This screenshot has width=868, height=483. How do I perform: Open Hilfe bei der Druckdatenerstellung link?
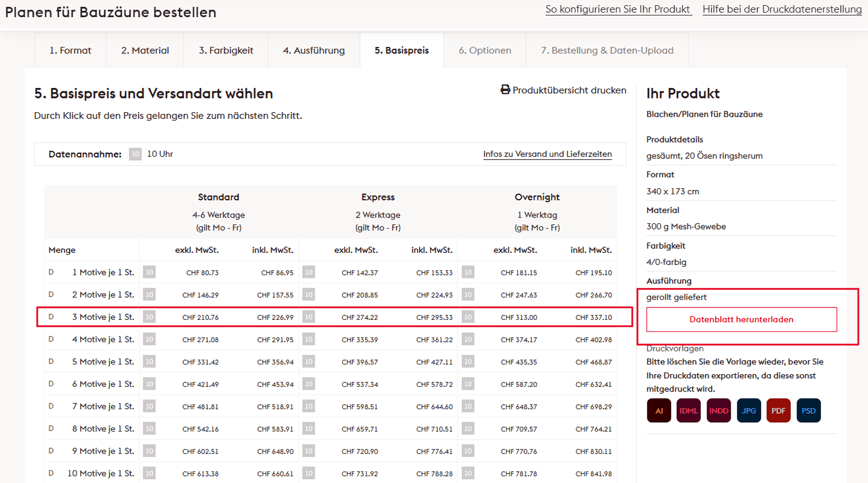[782, 9]
